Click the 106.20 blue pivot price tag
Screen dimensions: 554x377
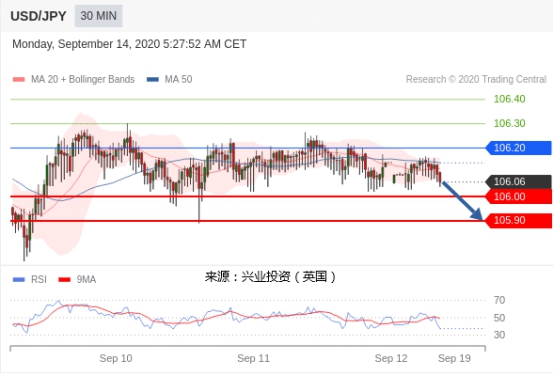click(x=519, y=148)
